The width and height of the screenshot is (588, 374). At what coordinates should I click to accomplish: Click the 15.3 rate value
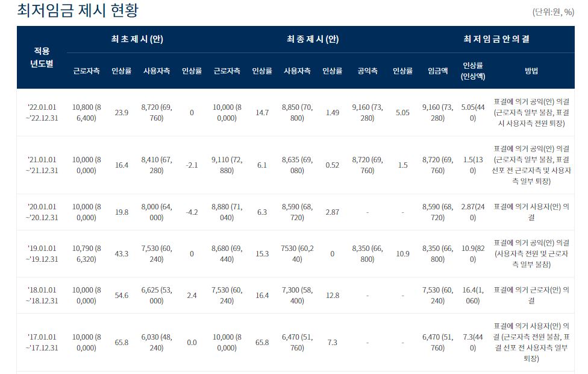pyautogui.click(x=262, y=254)
